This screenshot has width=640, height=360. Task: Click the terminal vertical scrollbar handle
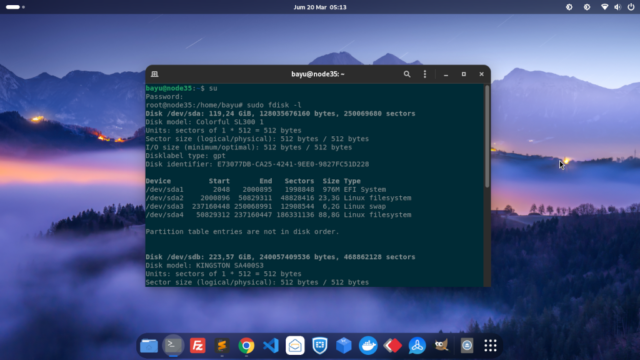487,137
